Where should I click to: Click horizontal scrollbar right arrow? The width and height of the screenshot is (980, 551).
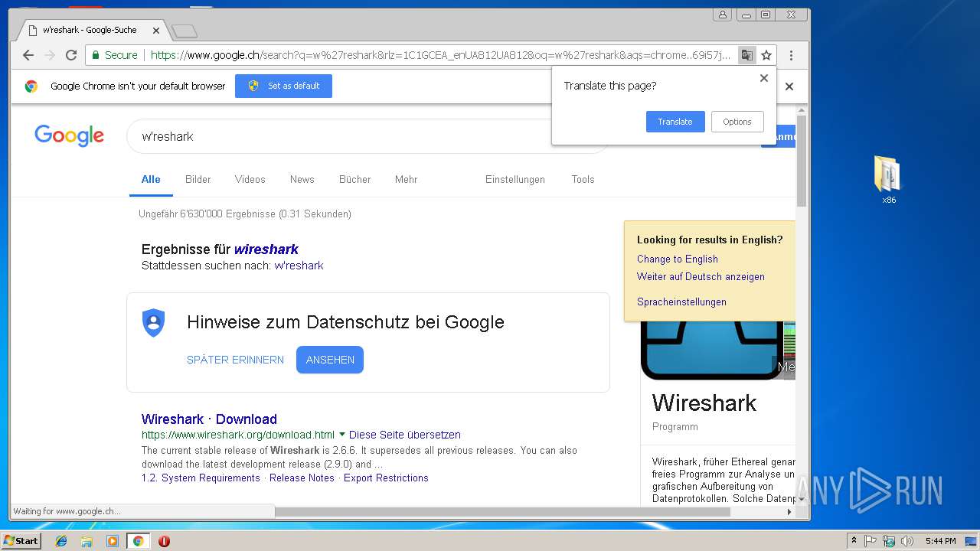(x=789, y=512)
